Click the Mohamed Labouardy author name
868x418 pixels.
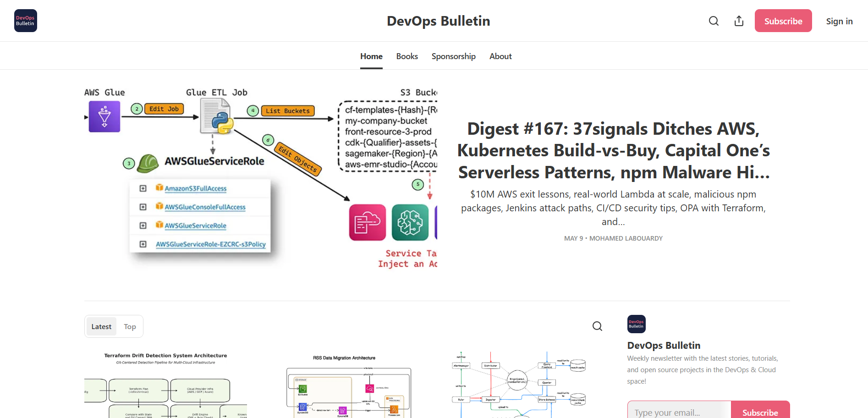(626, 238)
